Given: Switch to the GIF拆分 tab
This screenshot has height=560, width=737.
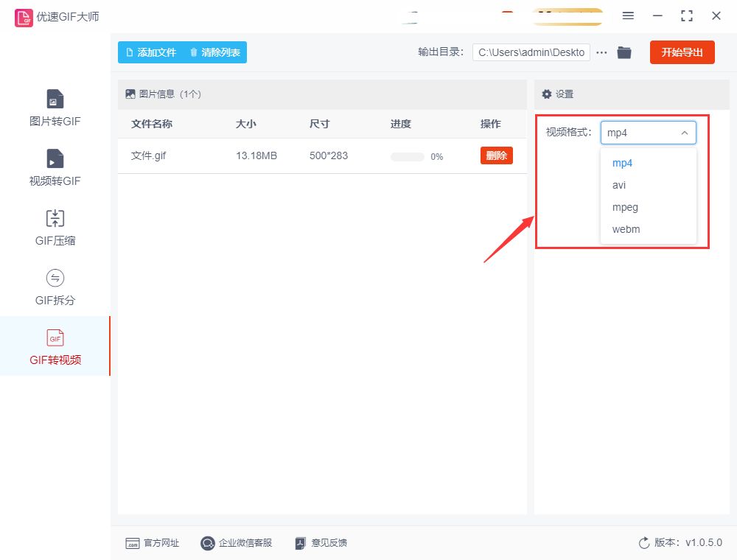Looking at the screenshot, I should click(x=55, y=287).
